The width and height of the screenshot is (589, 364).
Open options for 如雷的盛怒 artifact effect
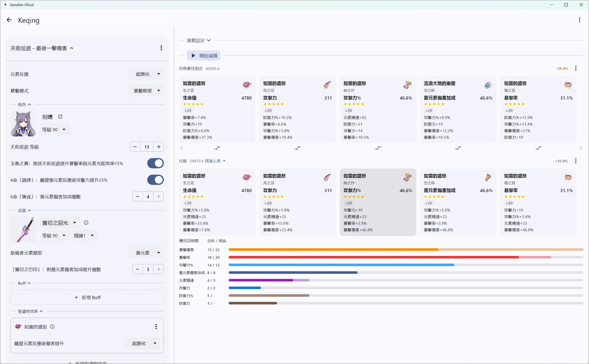pyautogui.click(x=156, y=327)
